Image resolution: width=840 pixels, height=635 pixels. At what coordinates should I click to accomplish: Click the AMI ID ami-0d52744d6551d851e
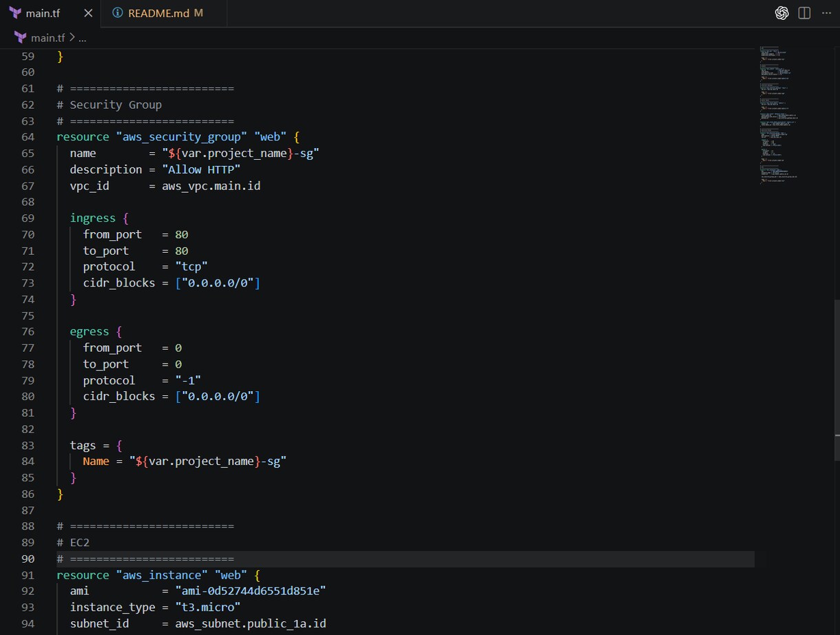(251, 591)
